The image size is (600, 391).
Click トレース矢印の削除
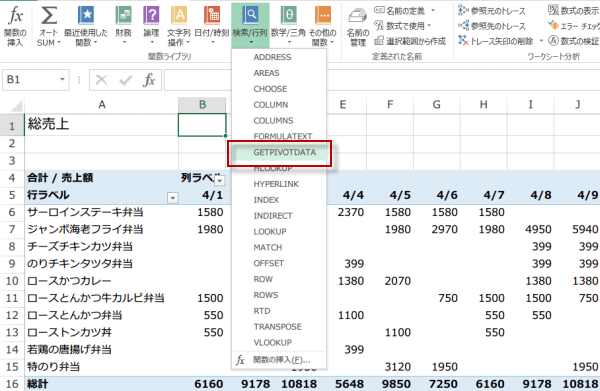[496, 41]
